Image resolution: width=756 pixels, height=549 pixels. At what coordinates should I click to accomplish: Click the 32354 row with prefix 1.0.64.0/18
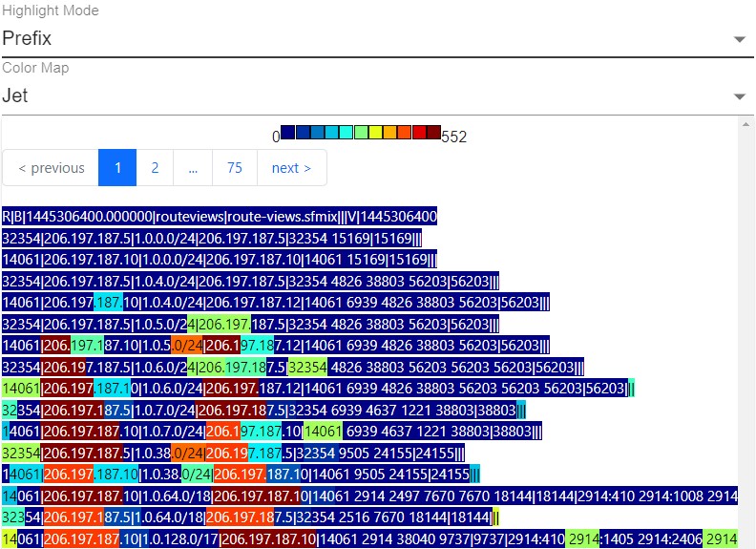(251, 517)
